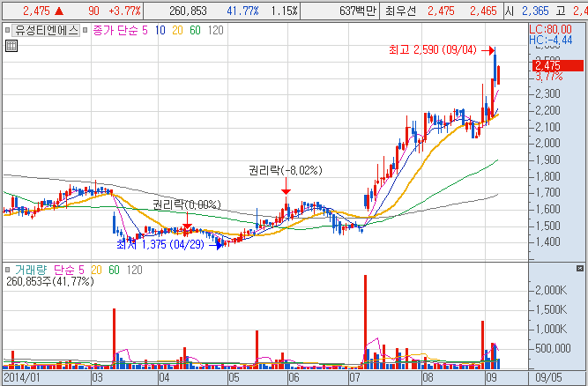Select the 10-day price moving average

tap(160, 30)
